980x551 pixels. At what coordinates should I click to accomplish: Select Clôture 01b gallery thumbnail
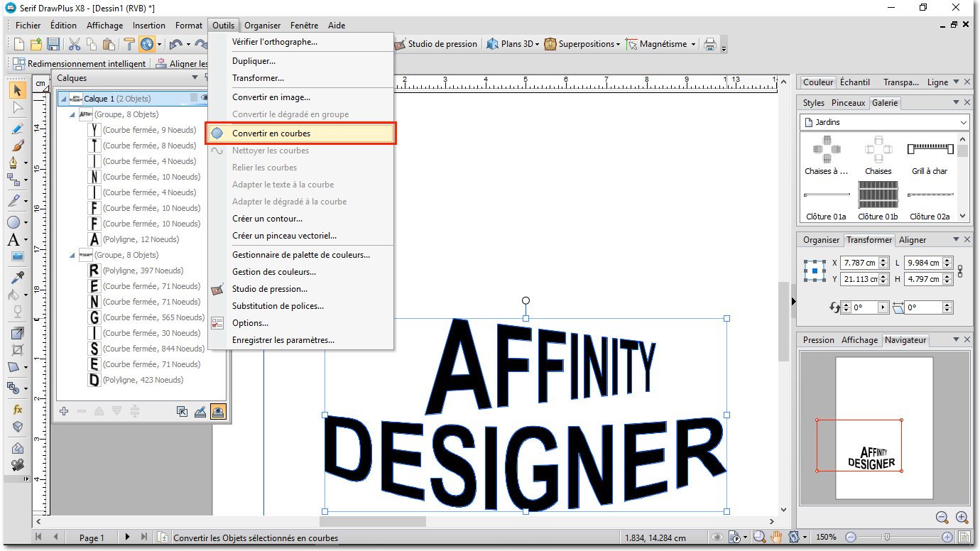point(878,200)
